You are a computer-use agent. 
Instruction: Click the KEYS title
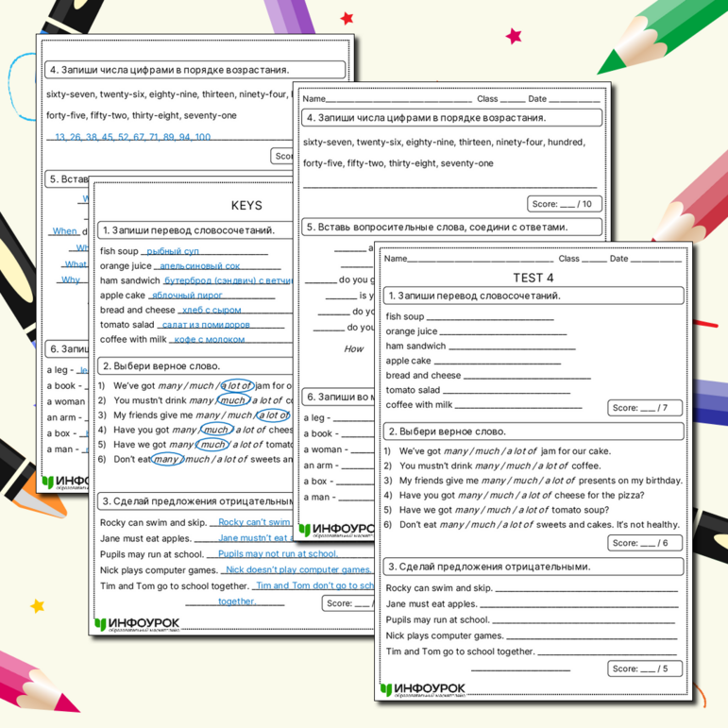[x=246, y=205]
